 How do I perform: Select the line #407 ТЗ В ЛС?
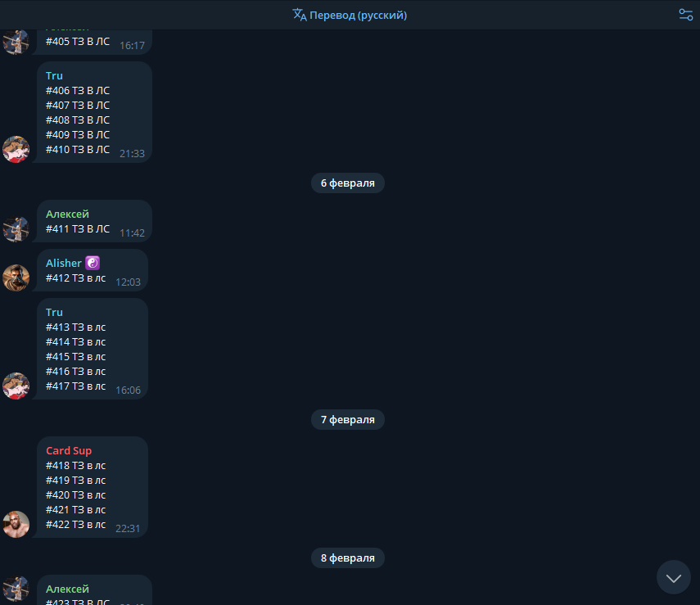[78, 106]
